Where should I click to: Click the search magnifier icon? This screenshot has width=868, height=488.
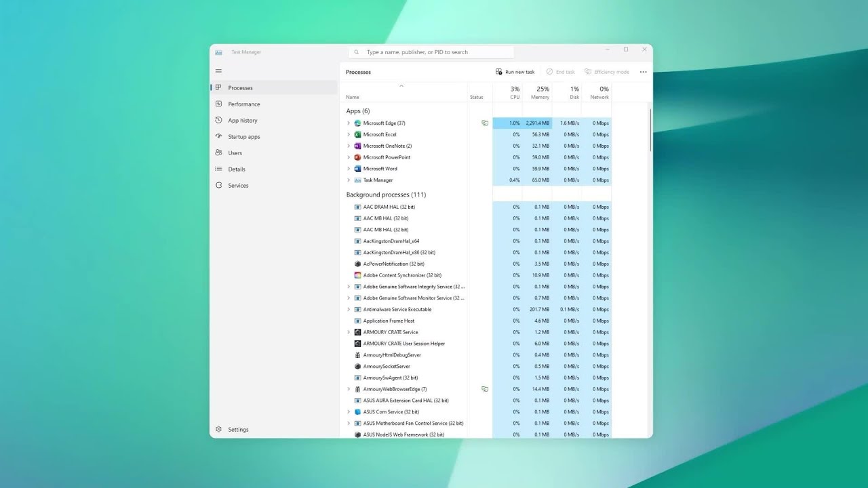tap(357, 52)
